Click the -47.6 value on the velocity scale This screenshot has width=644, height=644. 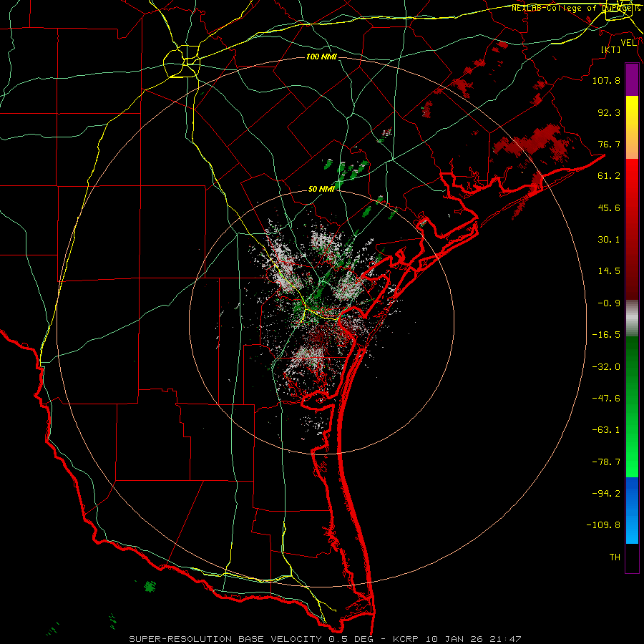pyautogui.click(x=606, y=399)
